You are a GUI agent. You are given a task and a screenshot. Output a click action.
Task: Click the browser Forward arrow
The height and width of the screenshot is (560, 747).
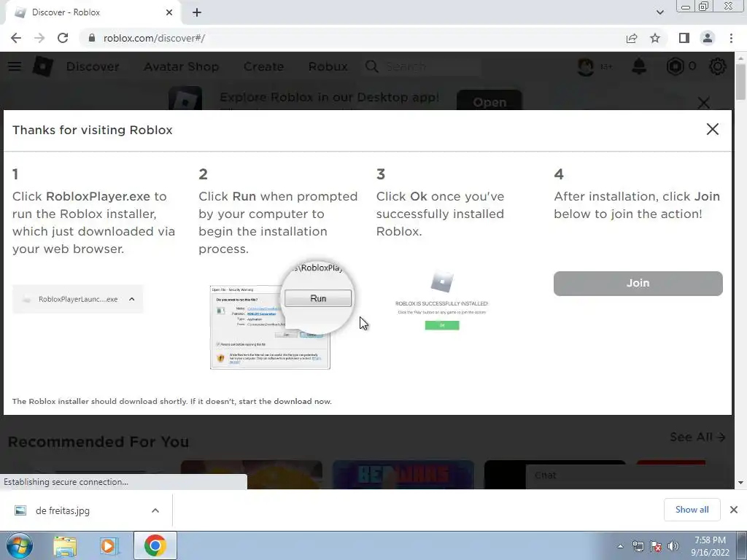pyautogui.click(x=39, y=38)
